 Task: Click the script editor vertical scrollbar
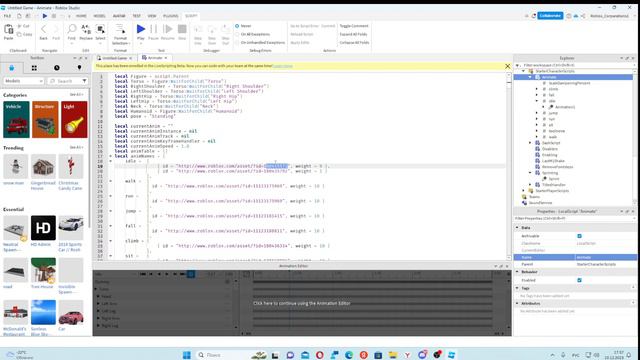pos(509,166)
